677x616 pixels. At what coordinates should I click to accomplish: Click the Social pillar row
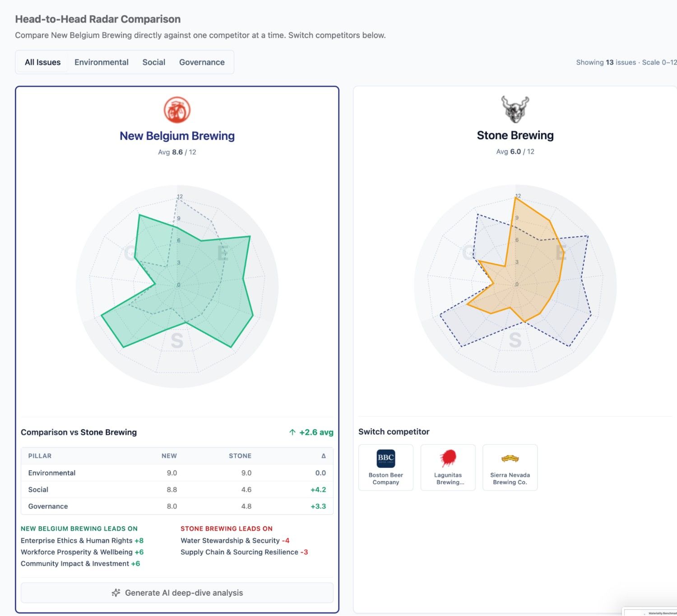point(177,490)
